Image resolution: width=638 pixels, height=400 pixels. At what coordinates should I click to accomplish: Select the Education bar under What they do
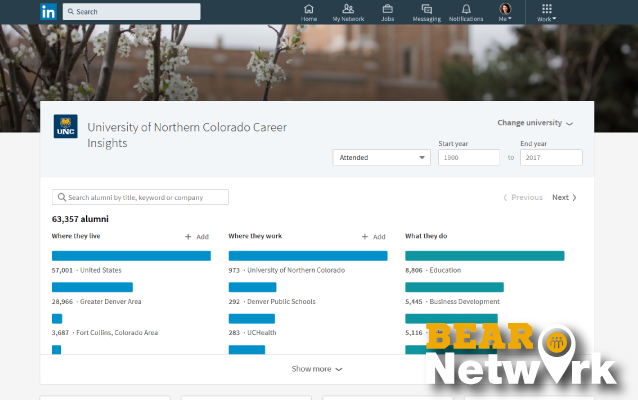tap(484, 256)
